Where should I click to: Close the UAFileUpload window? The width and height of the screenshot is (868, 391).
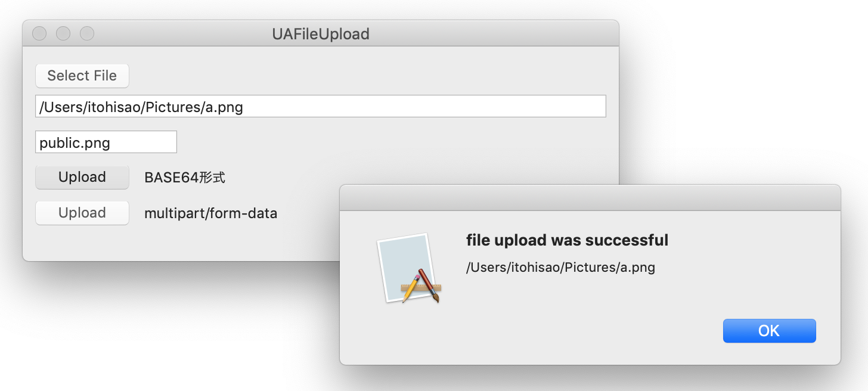[x=39, y=33]
